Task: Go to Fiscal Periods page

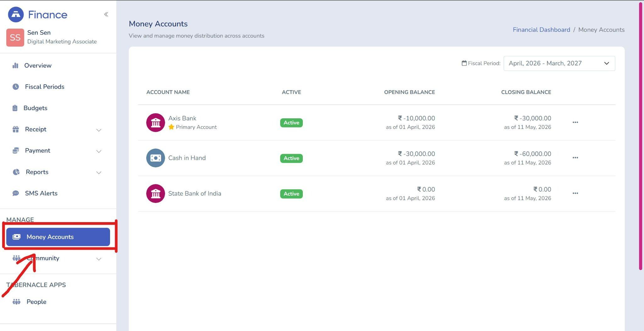Action: click(x=58, y=87)
